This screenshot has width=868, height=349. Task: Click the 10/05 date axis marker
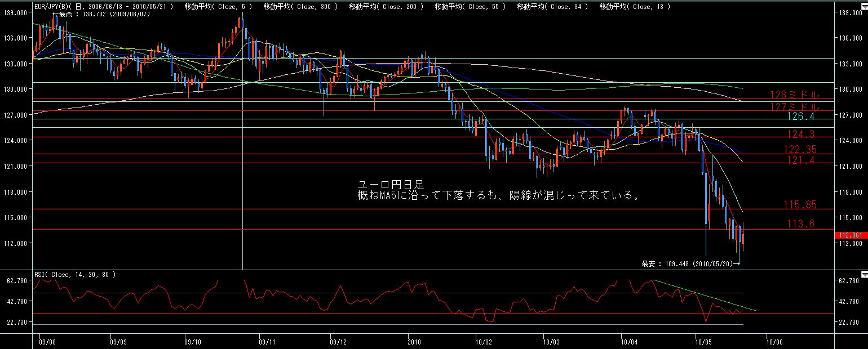(704, 341)
